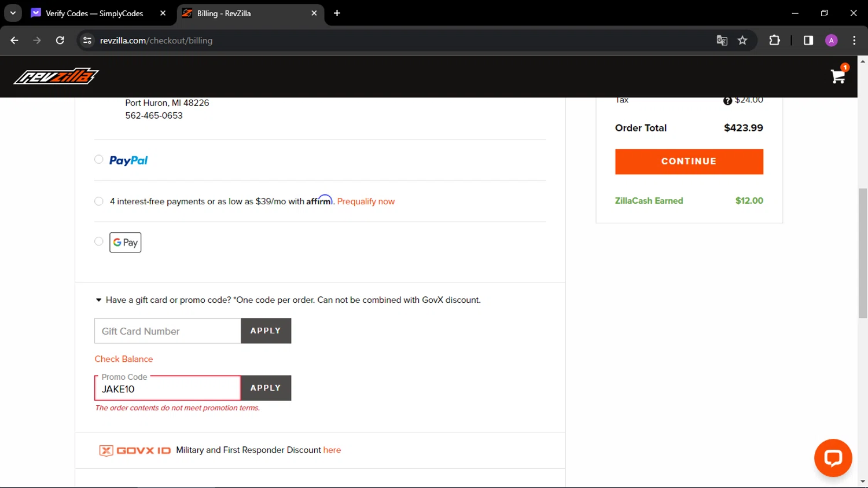This screenshot has height=488, width=868.
Task: Click the Prequalify now link
Action: [x=366, y=201]
